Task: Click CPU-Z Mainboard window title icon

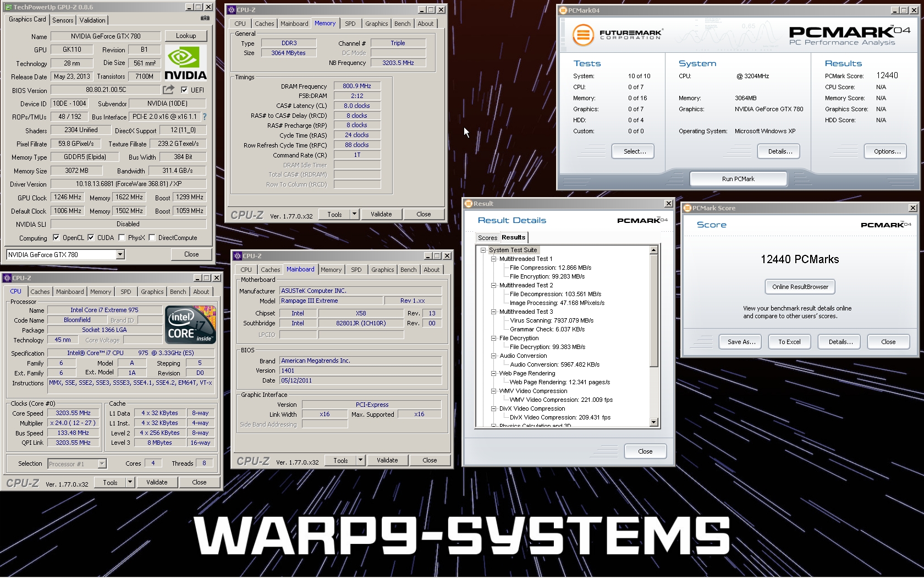Action: (238, 256)
